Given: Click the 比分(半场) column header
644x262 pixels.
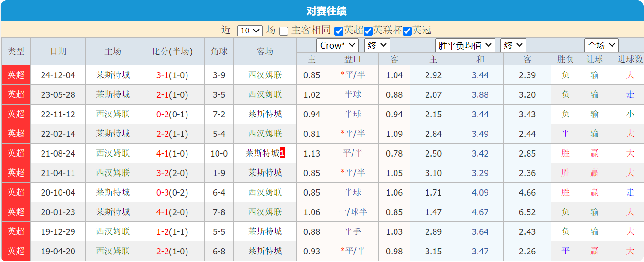Looking at the screenshot, I should point(172,52).
